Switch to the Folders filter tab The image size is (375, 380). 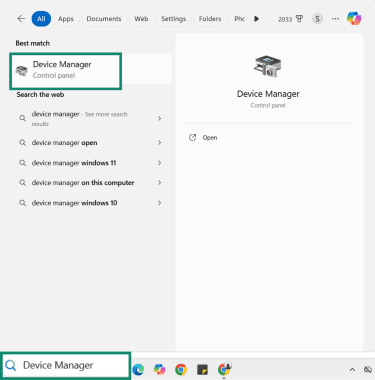pos(210,19)
